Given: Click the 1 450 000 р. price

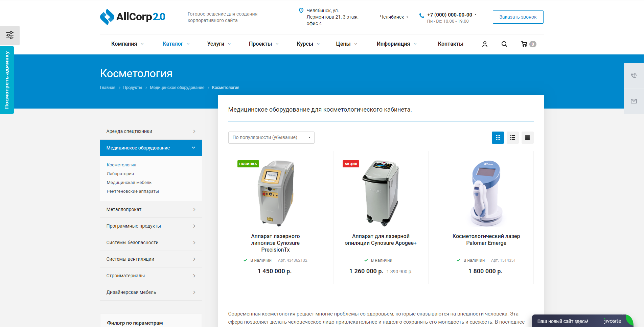Looking at the screenshot, I should click(x=274, y=271).
